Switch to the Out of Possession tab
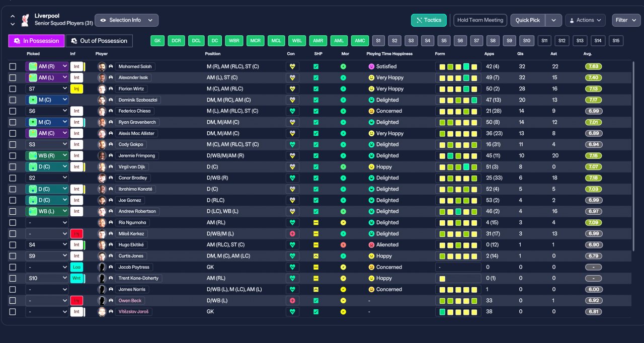 [x=99, y=41]
